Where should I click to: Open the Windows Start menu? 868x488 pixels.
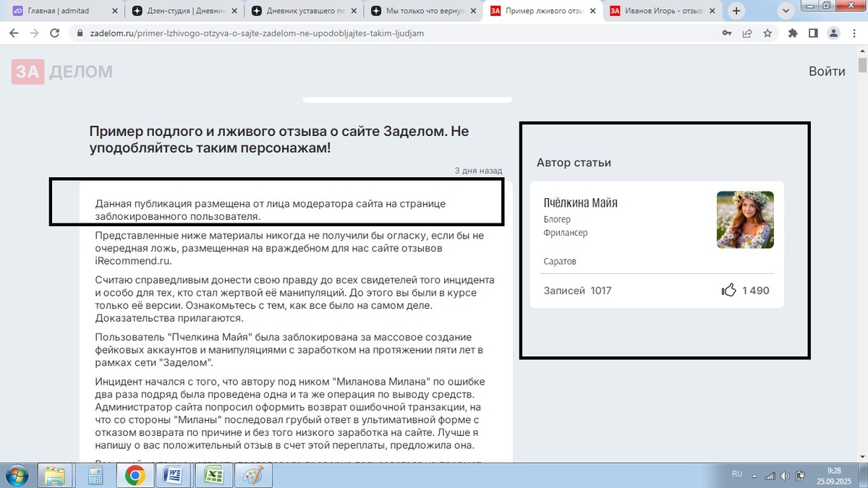click(x=17, y=475)
